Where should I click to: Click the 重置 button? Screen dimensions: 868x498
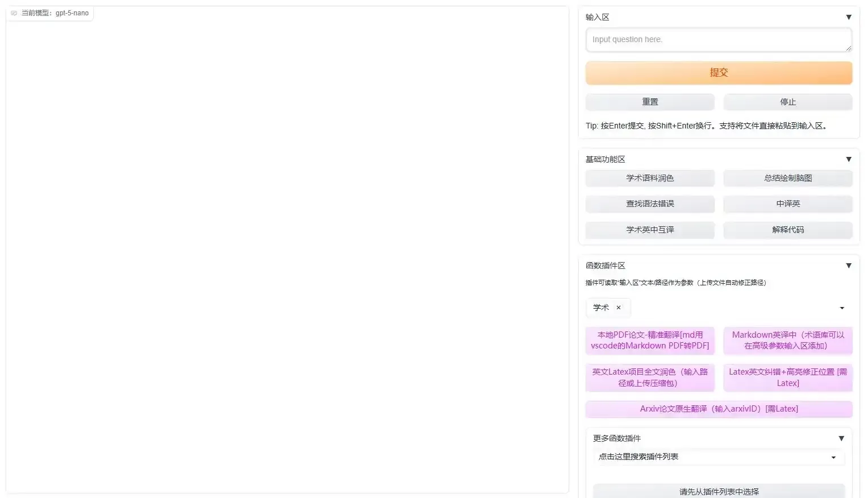coord(650,102)
